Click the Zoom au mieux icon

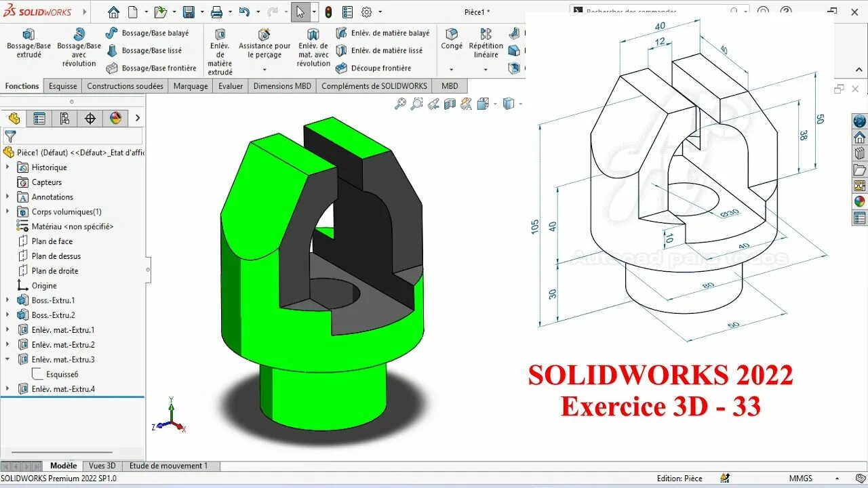[x=401, y=104]
